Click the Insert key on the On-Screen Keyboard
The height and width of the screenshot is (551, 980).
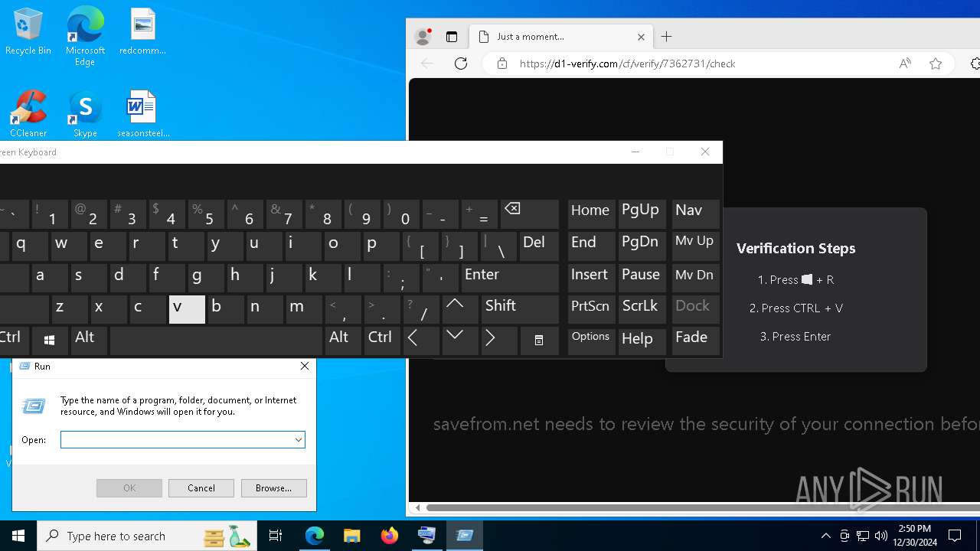pyautogui.click(x=591, y=278)
